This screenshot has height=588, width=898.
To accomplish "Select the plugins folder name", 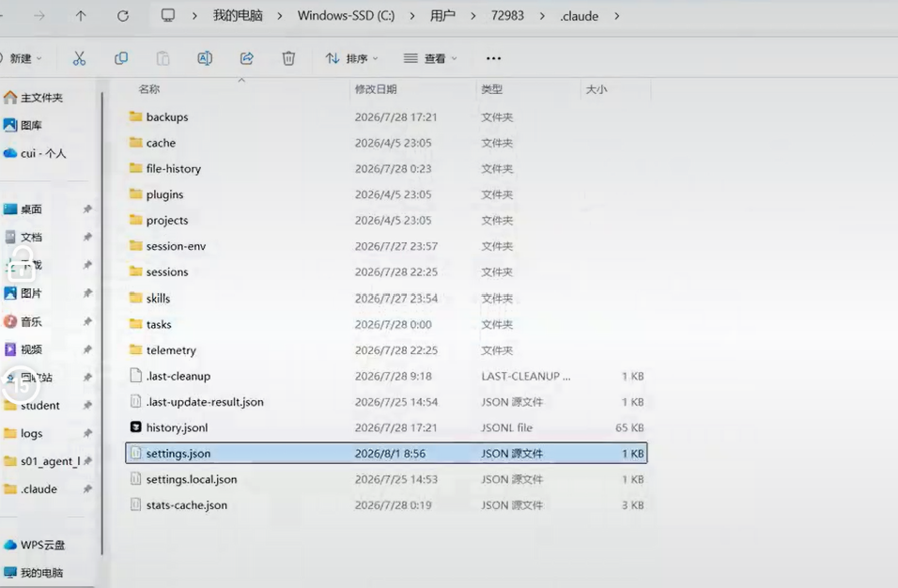I will click(x=165, y=194).
